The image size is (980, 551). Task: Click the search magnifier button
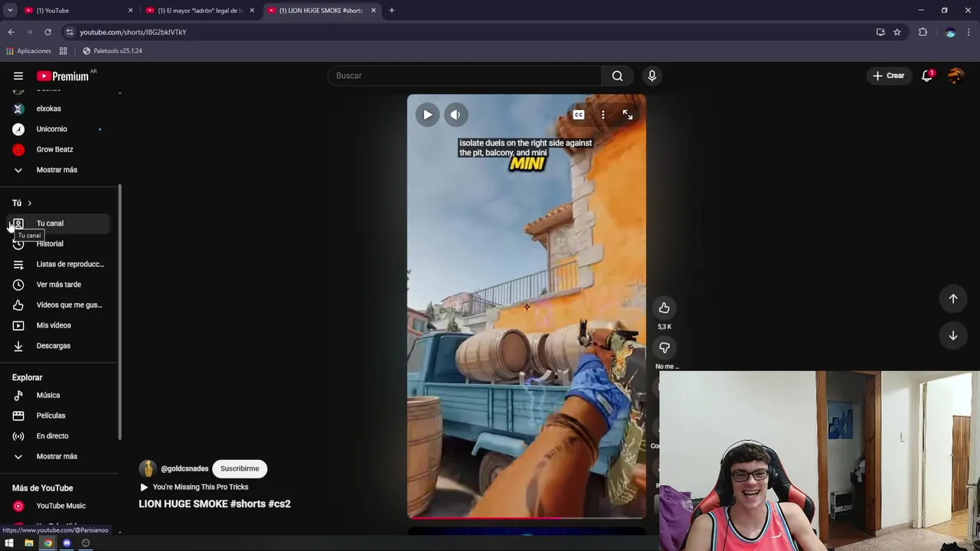click(617, 76)
